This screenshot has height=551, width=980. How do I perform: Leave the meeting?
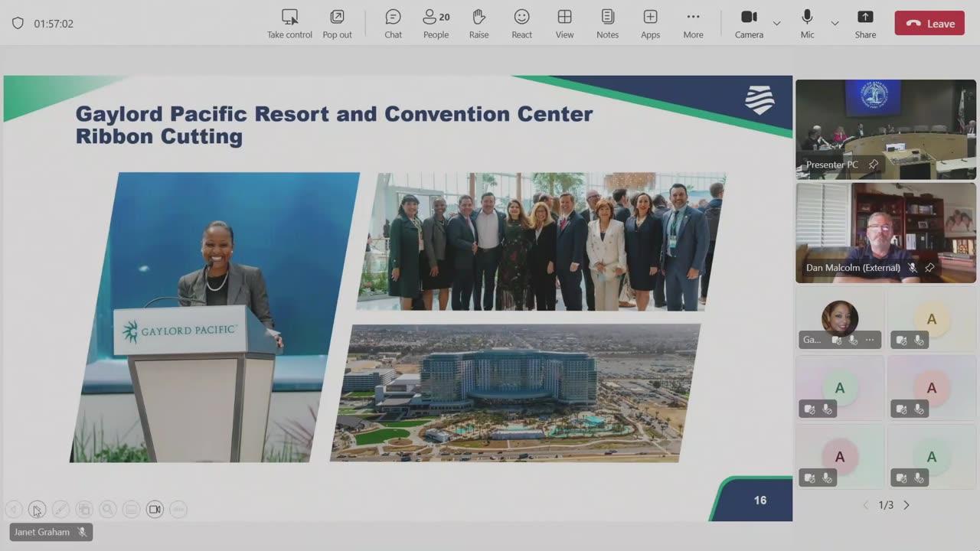tap(929, 24)
